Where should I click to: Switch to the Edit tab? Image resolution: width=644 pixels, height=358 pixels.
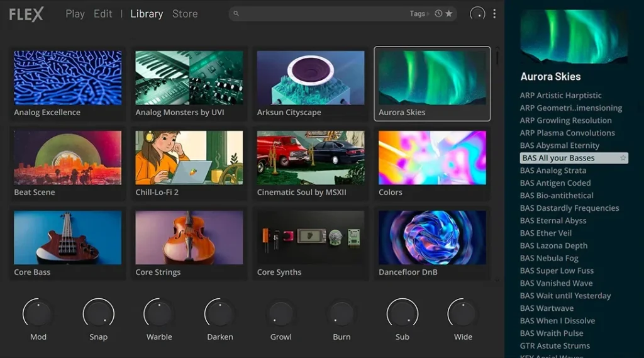click(103, 14)
